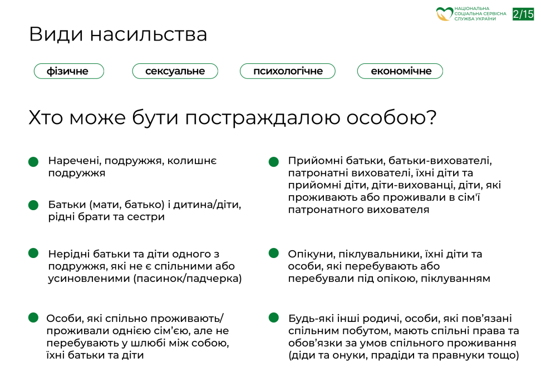Click green bullet beside Особи, які спільно проживають
This screenshot has width=541, height=392.
pyautogui.click(x=33, y=317)
